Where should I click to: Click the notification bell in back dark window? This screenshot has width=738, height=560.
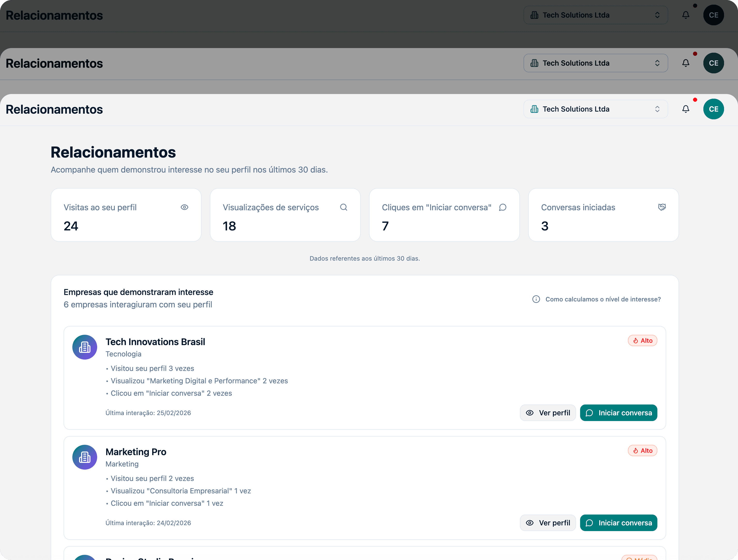tap(686, 15)
